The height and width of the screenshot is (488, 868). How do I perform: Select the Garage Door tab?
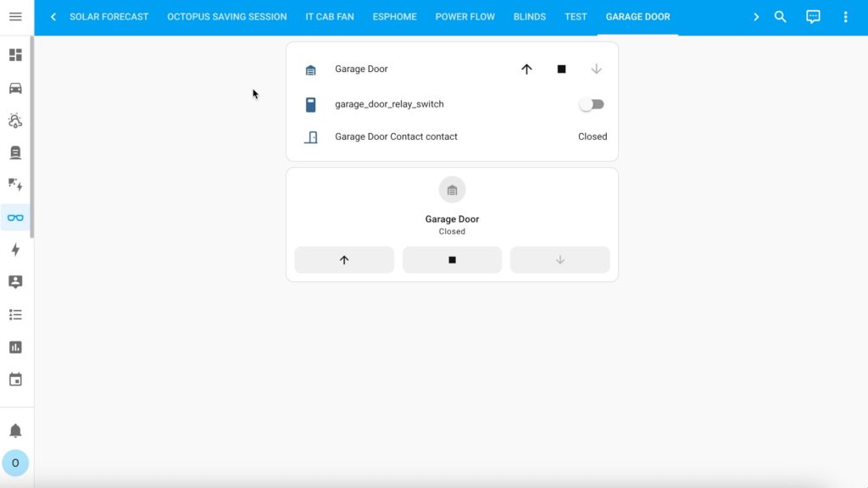click(x=637, y=17)
